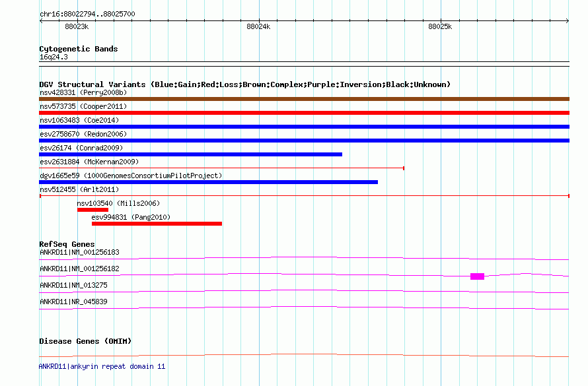588x386 pixels.
Task: Select the red nsv573735 loss bar
Action: (x=304, y=113)
